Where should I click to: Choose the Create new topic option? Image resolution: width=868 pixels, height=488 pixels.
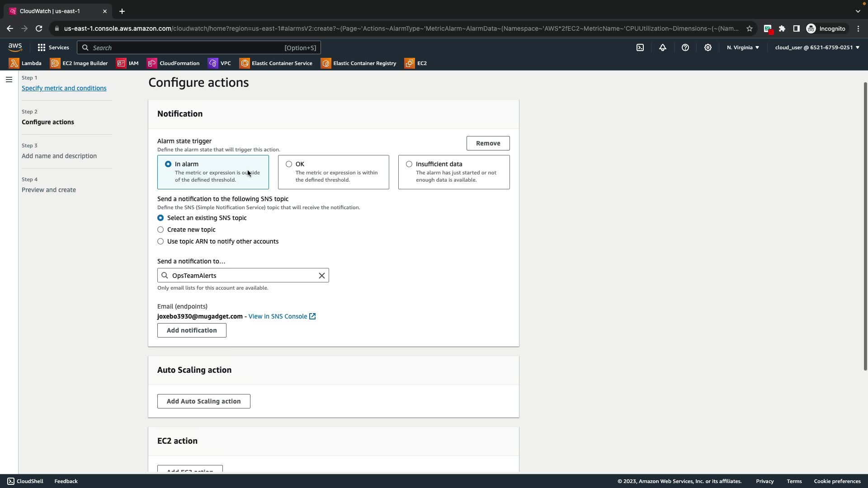click(x=160, y=230)
